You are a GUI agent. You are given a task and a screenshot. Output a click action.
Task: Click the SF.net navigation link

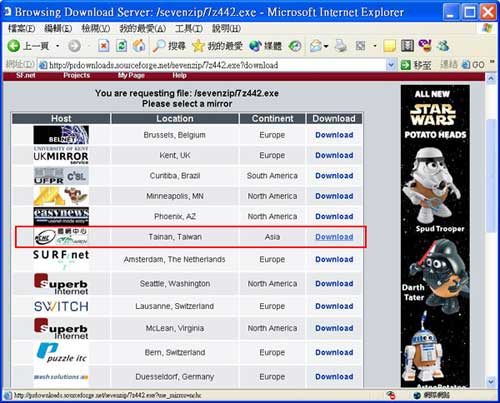coord(26,75)
